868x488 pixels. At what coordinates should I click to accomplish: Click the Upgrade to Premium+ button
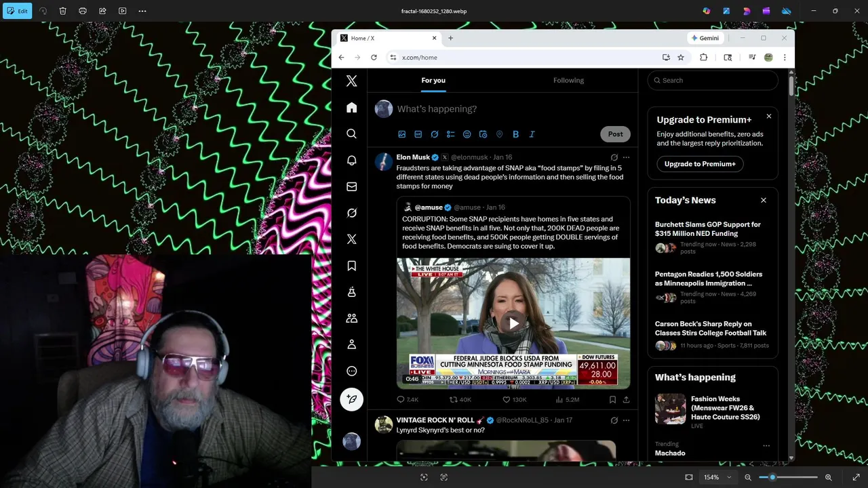(700, 164)
